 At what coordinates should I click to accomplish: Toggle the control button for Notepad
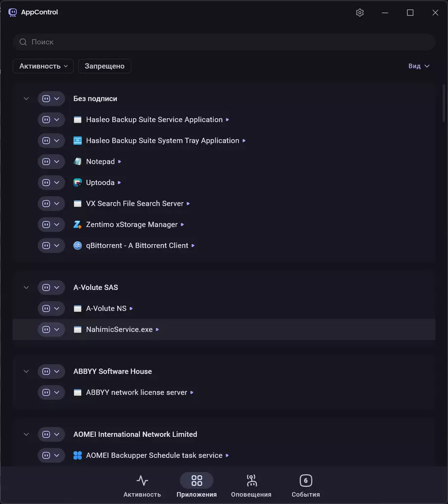coord(46,162)
